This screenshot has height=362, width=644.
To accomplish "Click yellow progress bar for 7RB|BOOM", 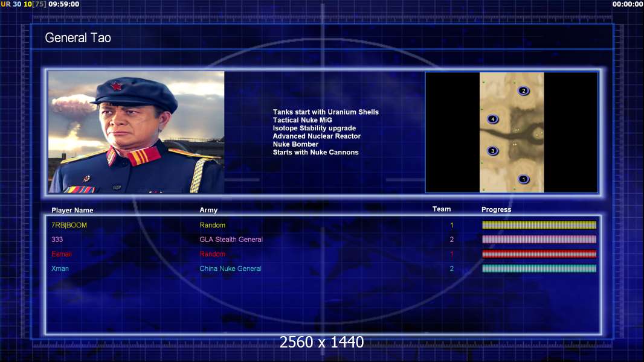I will pos(539,224).
